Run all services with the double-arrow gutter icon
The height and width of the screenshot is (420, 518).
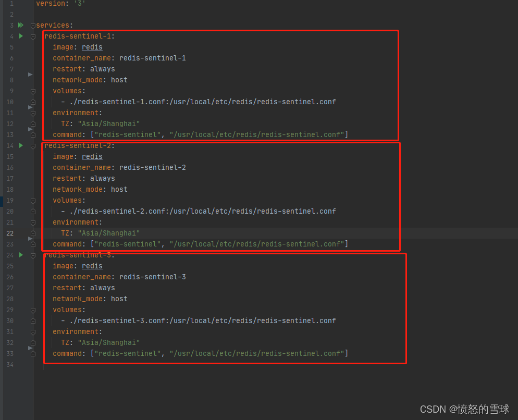pyautogui.click(x=21, y=25)
